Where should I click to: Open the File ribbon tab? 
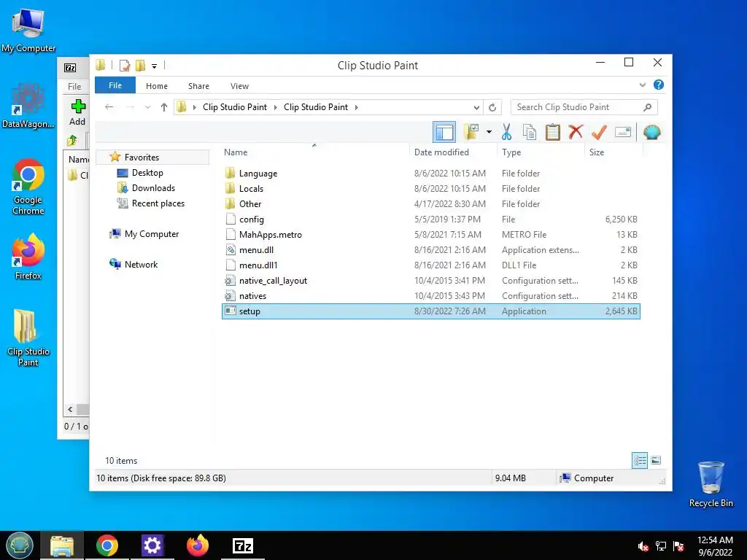click(115, 85)
